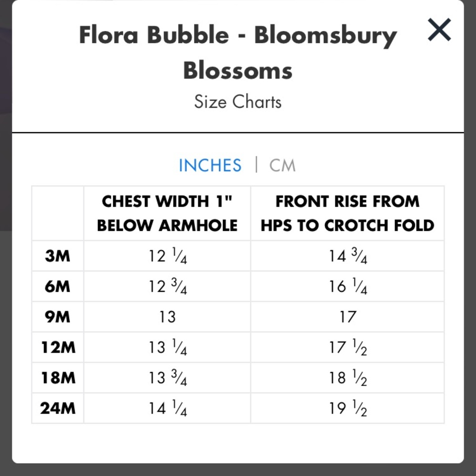Screen dimensions: 476x476
Task: Click the 9M front rise value 17
Action: (347, 317)
